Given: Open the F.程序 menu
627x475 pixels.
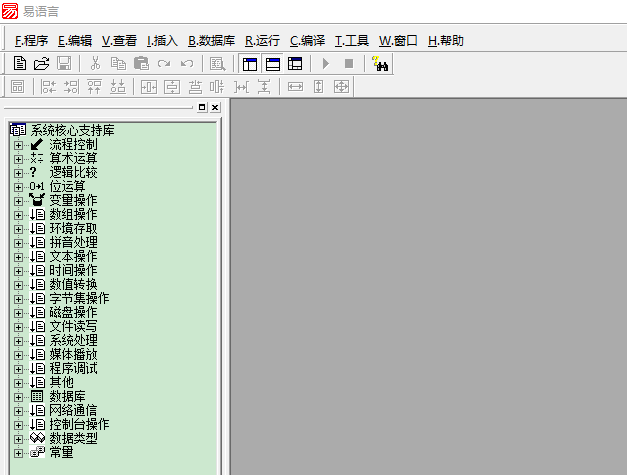Looking at the screenshot, I should click(31, 41).
